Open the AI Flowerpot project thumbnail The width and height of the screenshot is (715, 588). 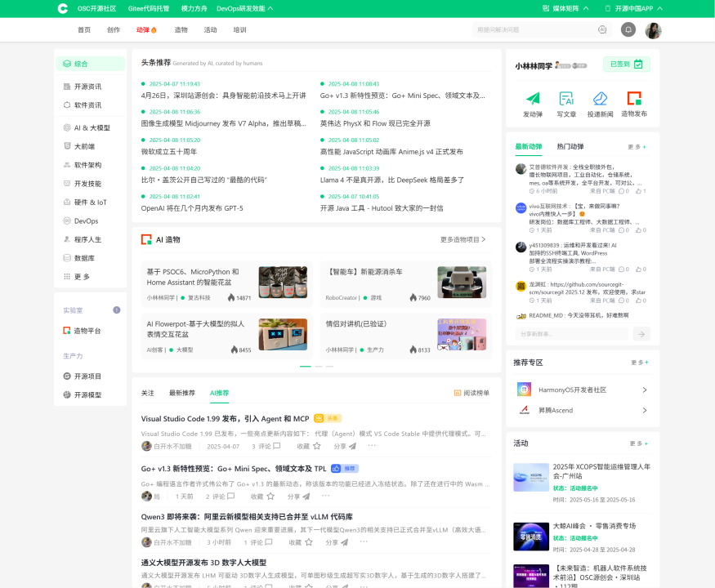283,334
